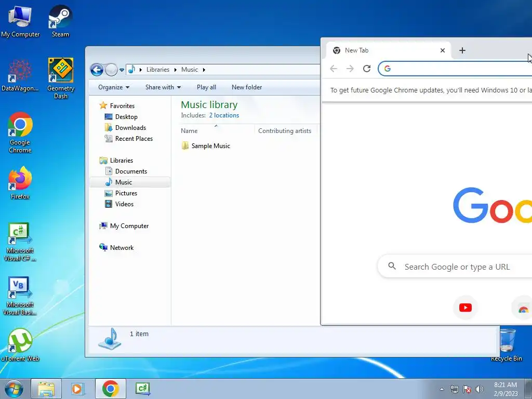Launch uTorrent Web desktop shortcut
Screen dimensions: 532x399
pyautogui.click(x=20, y=345)
